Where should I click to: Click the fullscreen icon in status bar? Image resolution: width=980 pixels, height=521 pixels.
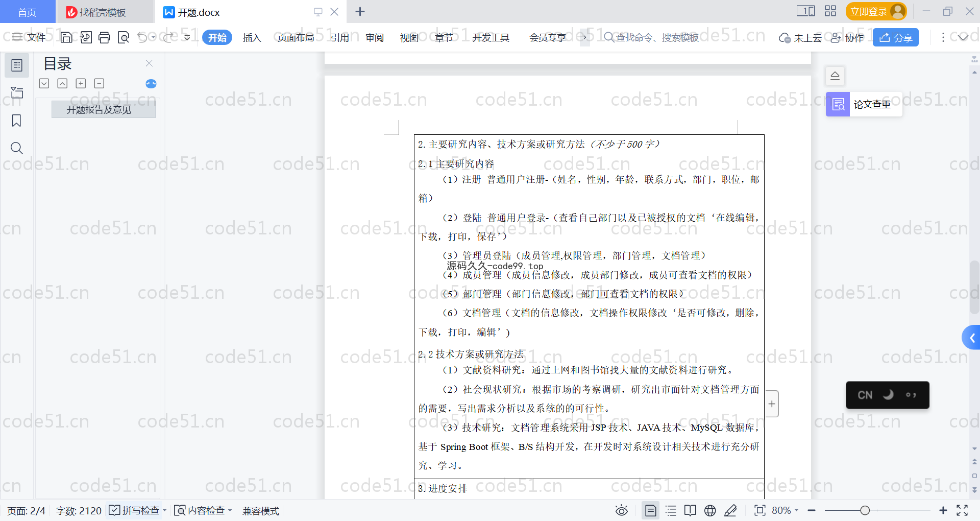pos(962,510)
